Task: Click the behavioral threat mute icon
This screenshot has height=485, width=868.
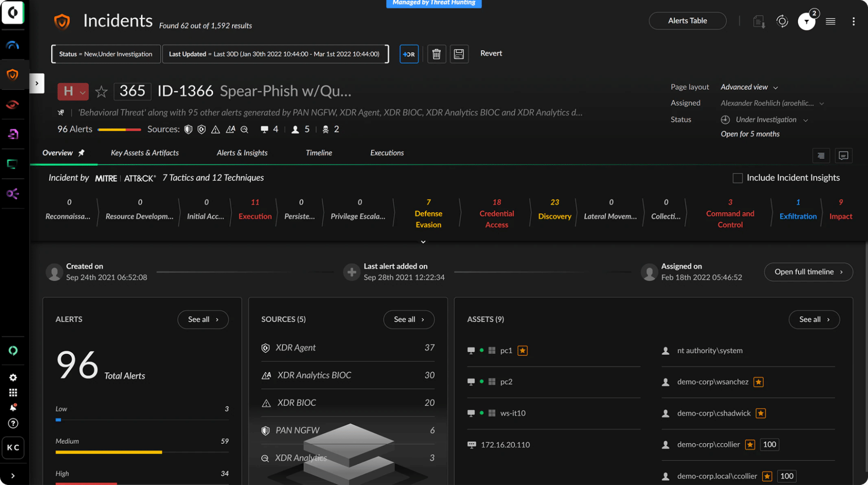Action: tap(59, 112)
